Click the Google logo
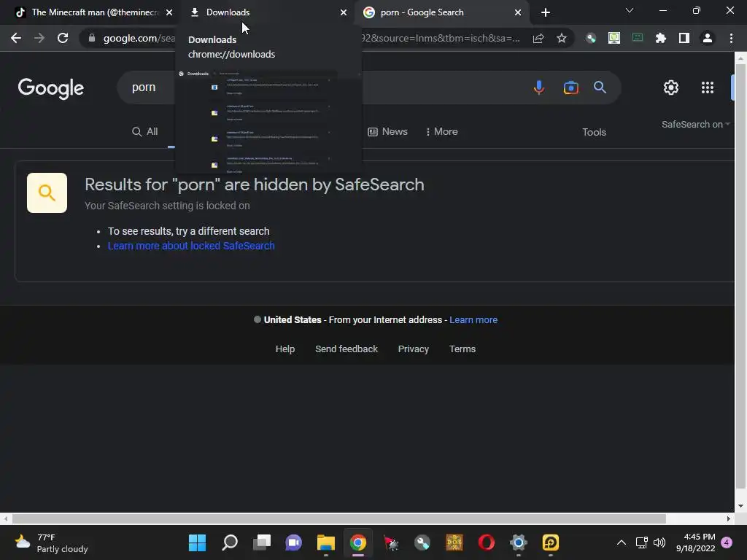 point(50,88)
